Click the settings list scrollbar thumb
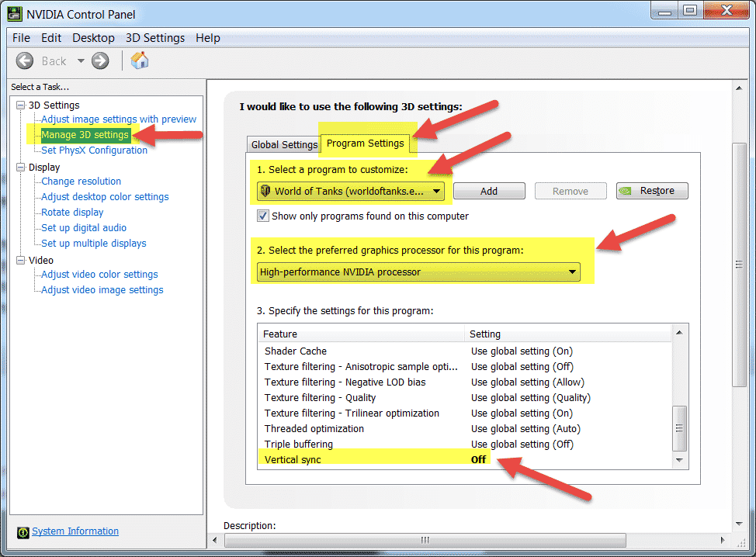Viewport: 756px width, 557px height. tap(679, 428)
